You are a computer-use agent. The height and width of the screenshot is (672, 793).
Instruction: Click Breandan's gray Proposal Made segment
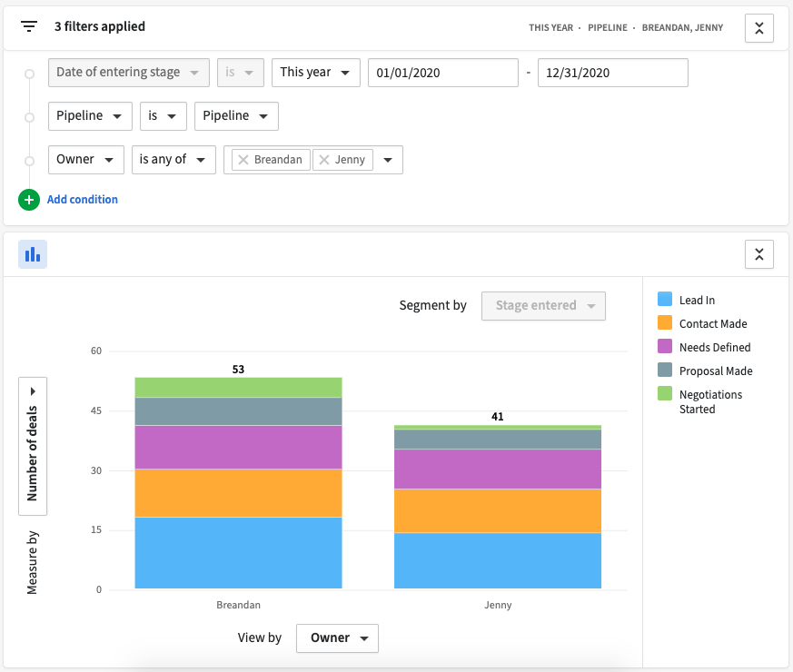(238, 411)
